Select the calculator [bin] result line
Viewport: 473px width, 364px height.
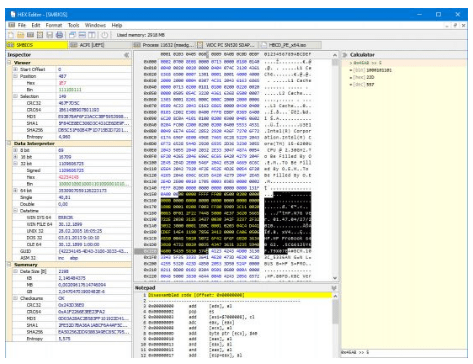[x=371, y=70]
